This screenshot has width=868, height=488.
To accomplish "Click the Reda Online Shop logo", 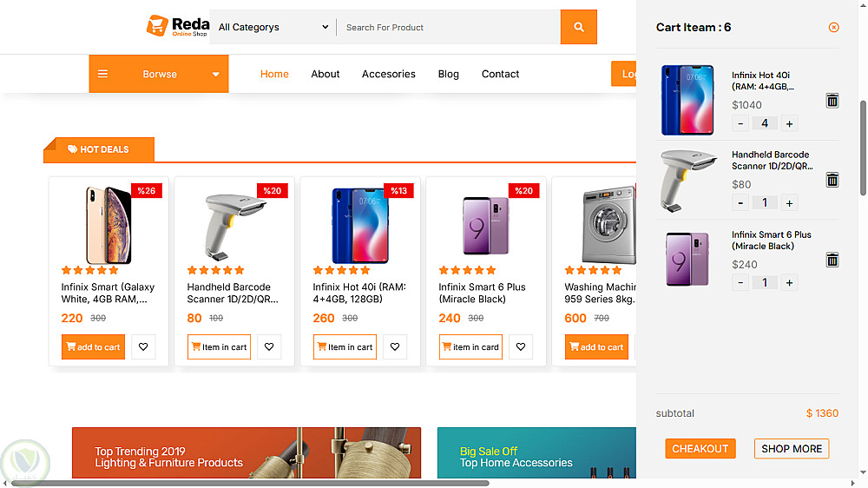I will (x=178, y=26).
